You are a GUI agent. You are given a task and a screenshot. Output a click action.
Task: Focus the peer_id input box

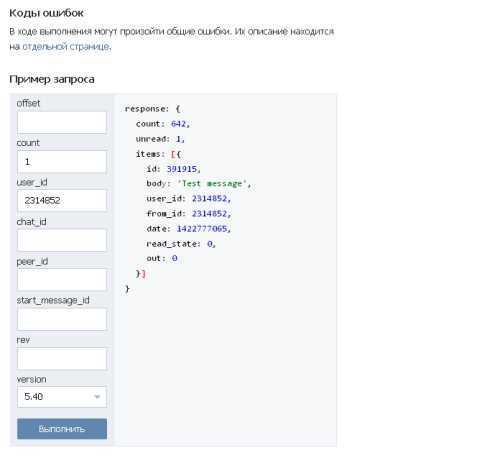pyautogui.click(x=62, y=279)
